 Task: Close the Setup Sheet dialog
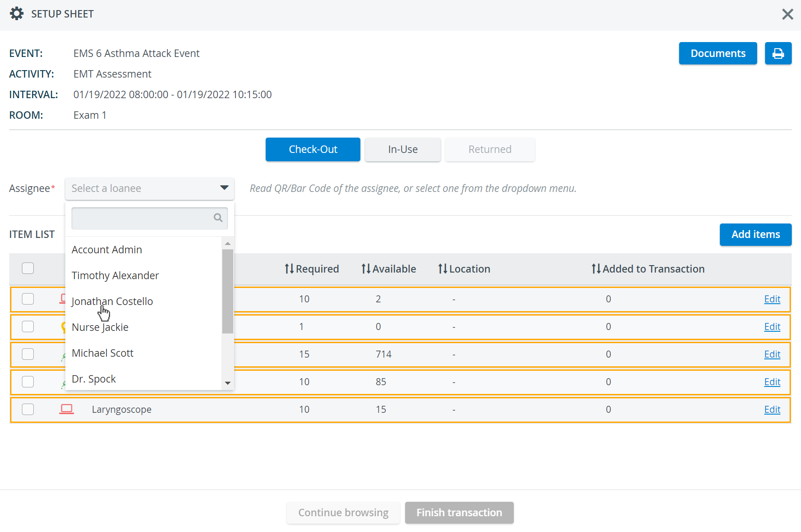pos(787,14)
